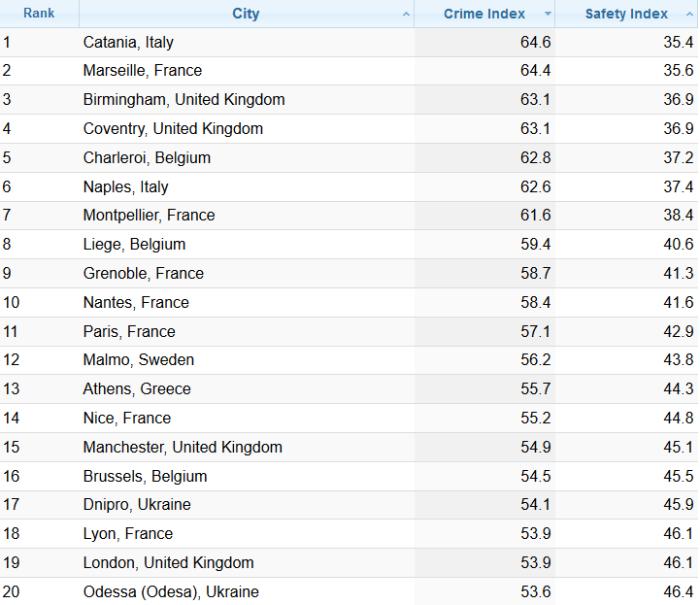Screen dimensions: 700x605
Task: Click the City column header label
Action: (246, 14)
